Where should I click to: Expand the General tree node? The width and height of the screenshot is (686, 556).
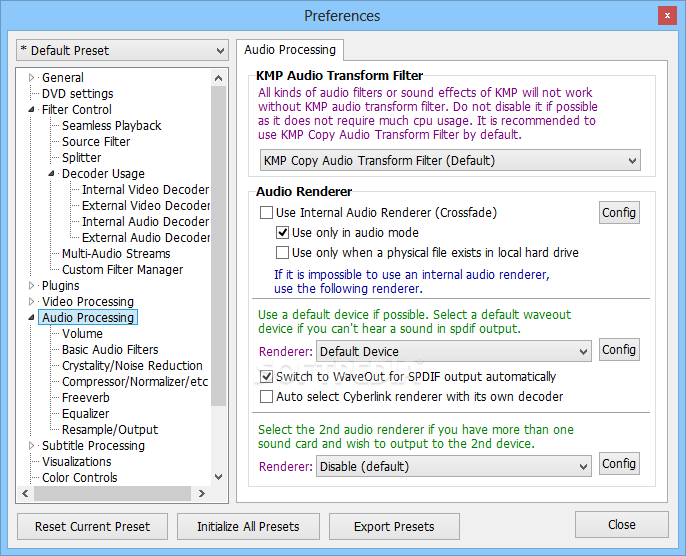tap(31, 77)
